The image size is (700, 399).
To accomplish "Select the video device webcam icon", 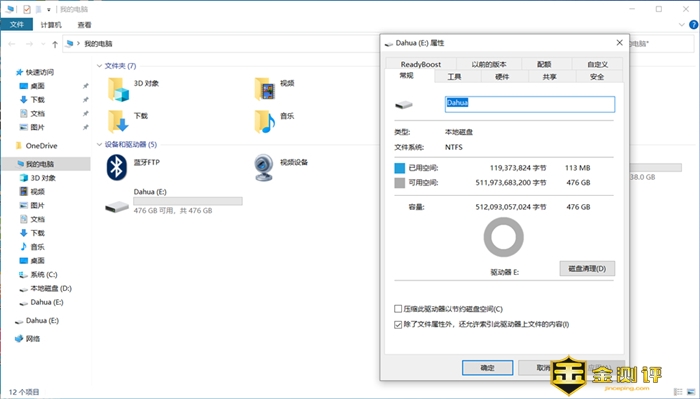I will [263, 167].
